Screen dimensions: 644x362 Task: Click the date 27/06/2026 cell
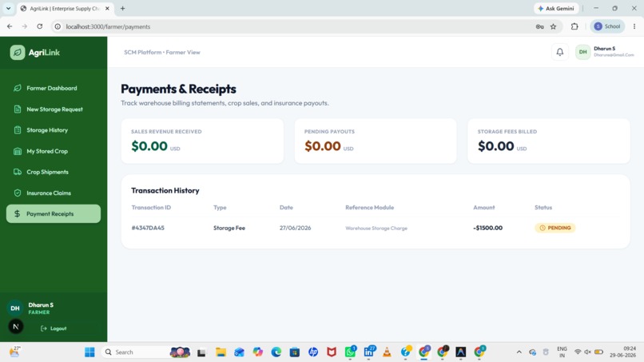tap(296, 228)
